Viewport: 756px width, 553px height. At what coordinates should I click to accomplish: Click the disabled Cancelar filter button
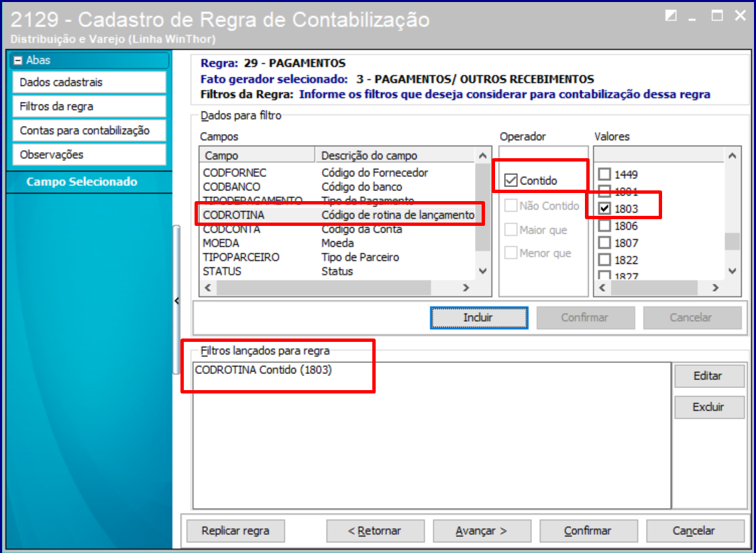coord(692,318)
